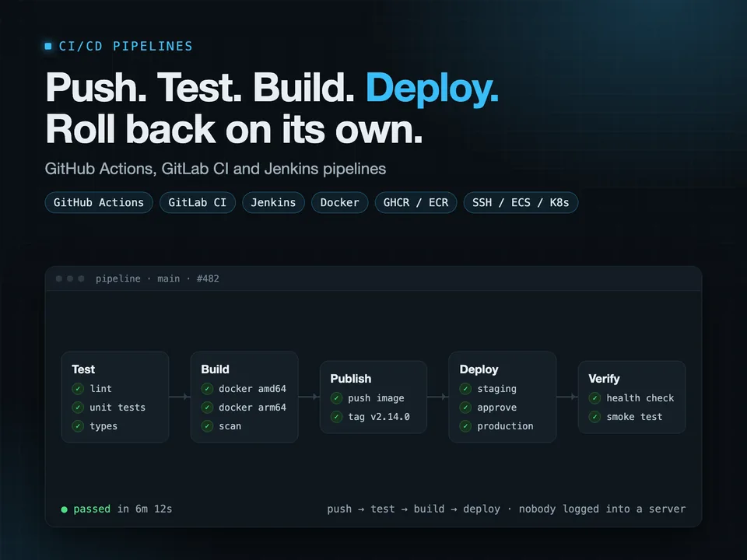Click the check icon next to lint
The width and height of the screenshot is (747, 560).
(78, 389)
